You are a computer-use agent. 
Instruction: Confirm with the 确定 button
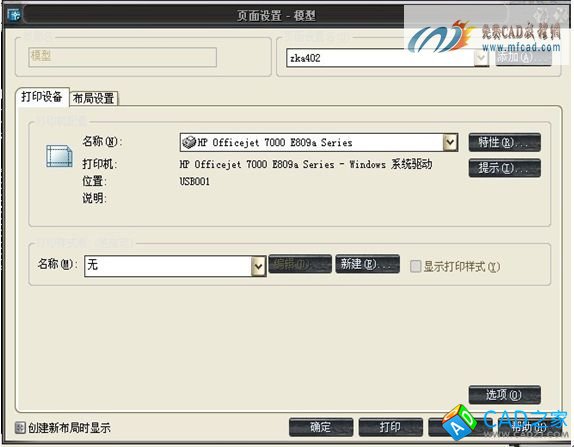(x=321, y=427)
